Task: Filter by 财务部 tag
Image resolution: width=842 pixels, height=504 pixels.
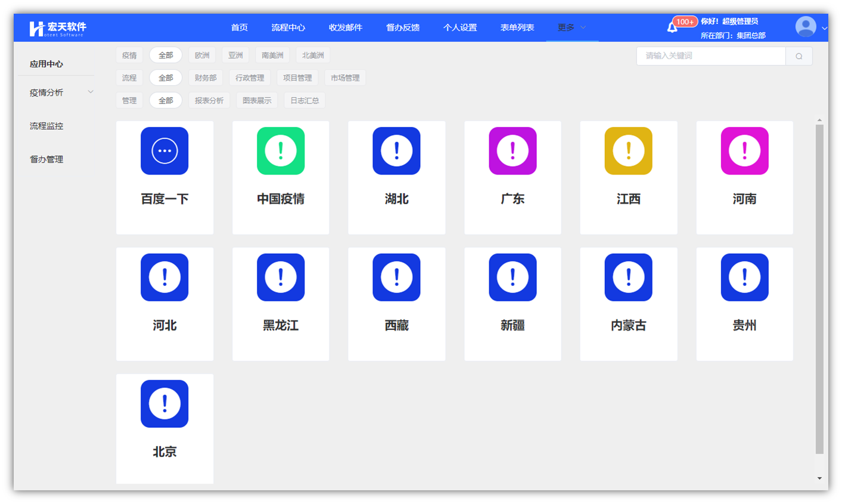Action: click(206, 78)
